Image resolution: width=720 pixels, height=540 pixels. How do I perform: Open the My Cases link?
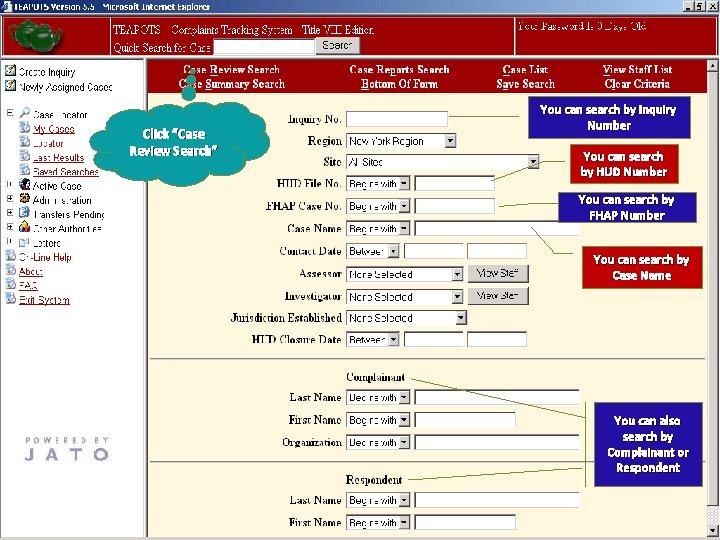click(x=54, y=129)
